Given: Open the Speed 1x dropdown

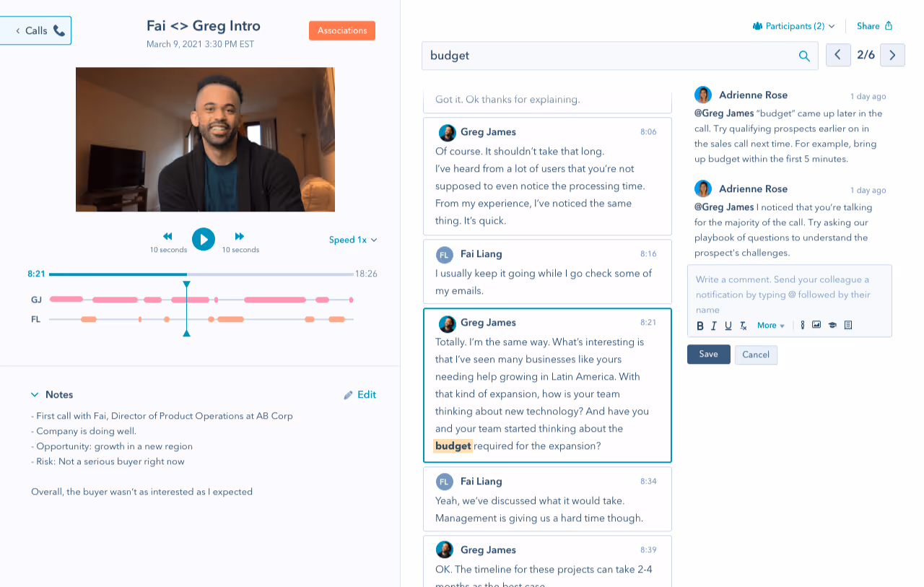Looking at the screenshot, I should click(x=352, y=239).
